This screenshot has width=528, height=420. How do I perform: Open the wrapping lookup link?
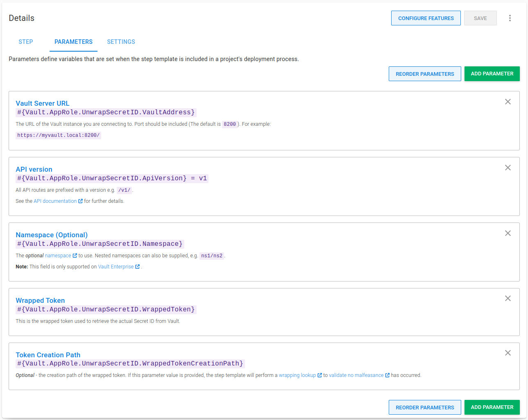coord(297,375)
